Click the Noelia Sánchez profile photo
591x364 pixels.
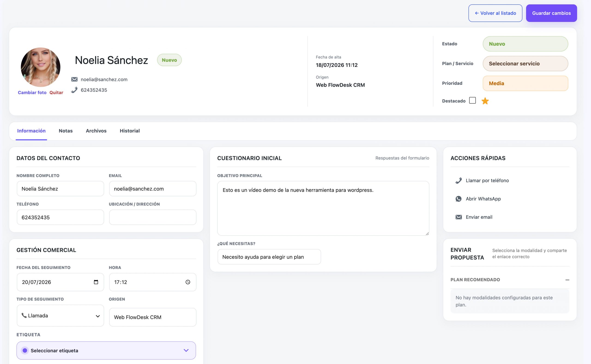40,67
